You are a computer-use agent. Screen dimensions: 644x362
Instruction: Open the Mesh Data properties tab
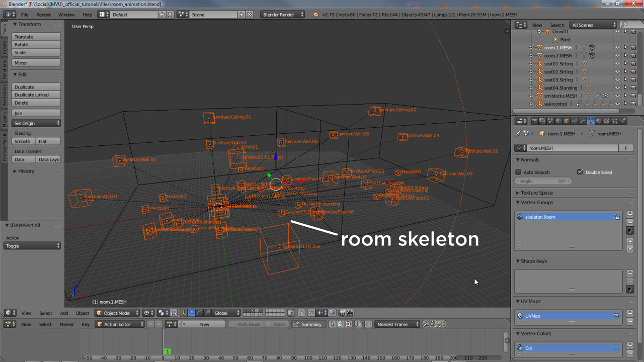591,121
